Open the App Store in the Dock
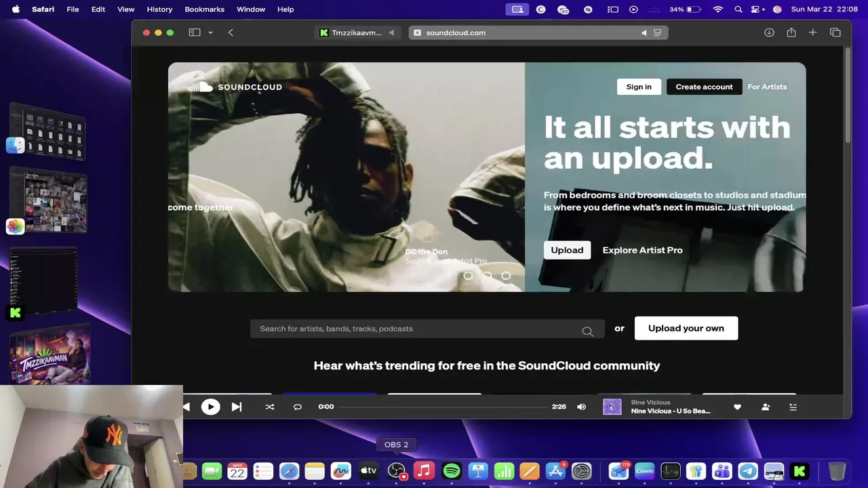 click(556, 470)
